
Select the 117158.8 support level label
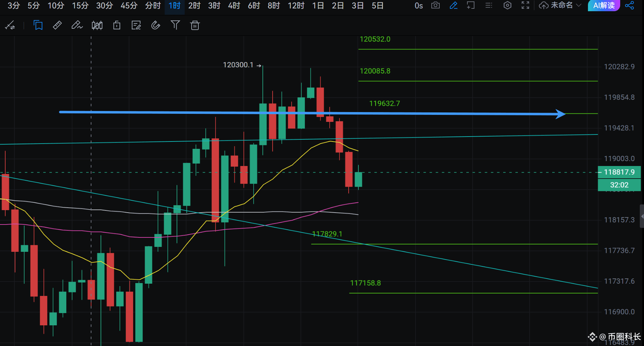(x=365, y=283)
